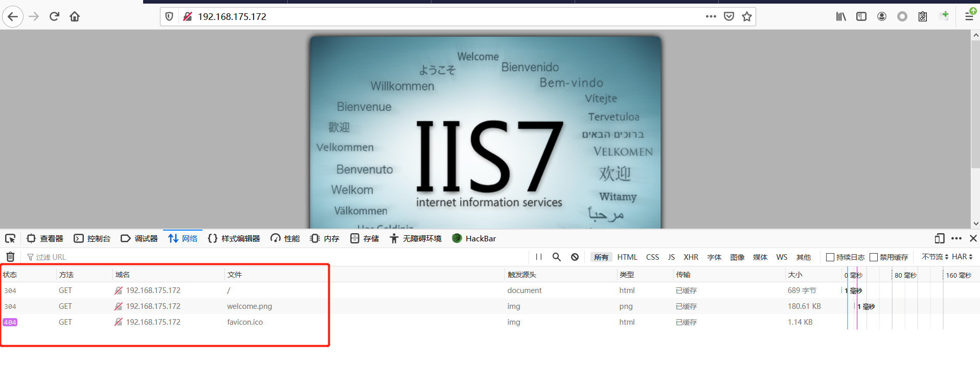Save page to Pocket
The width and height of the screenshot is (980, 382).
point(729,16)
